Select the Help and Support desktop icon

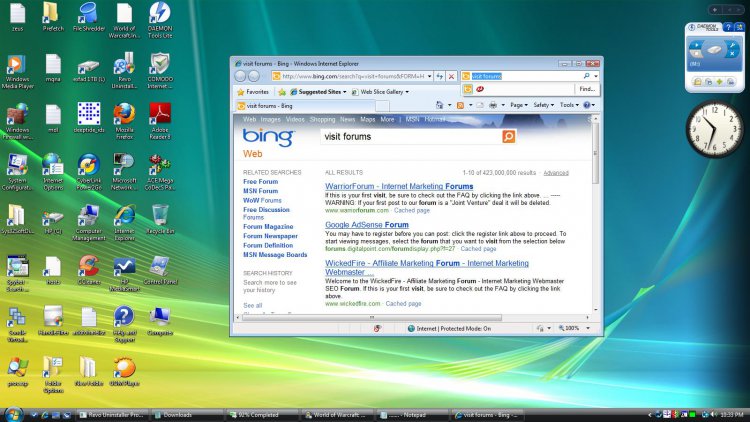124,324
